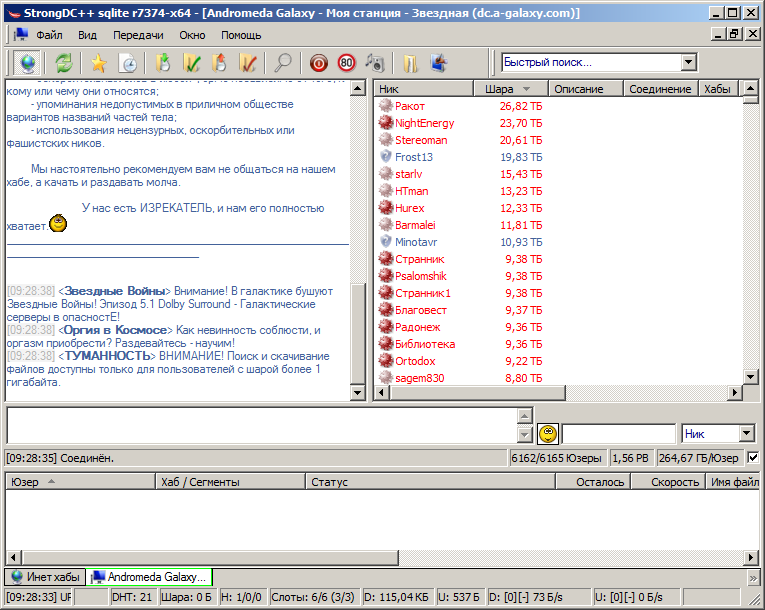Click the Статус column header
The image size is (765, 610).
[430, 482]
